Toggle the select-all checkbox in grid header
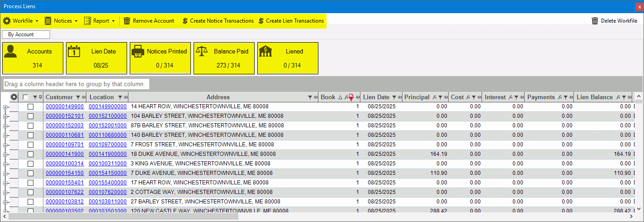The width and height of the screenshot is (644, 222). tap(26, 97)
